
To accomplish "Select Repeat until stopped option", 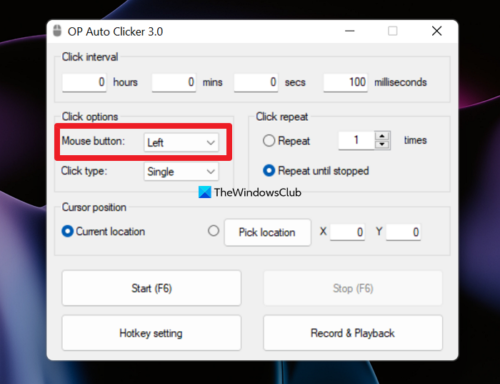I will tap(269, 171).
